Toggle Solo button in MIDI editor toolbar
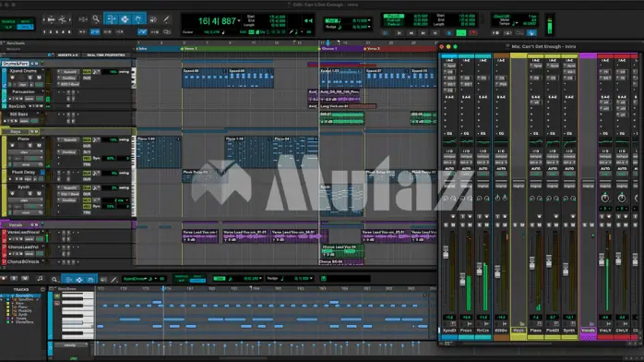The image size is (644, 362). (14, 279)
